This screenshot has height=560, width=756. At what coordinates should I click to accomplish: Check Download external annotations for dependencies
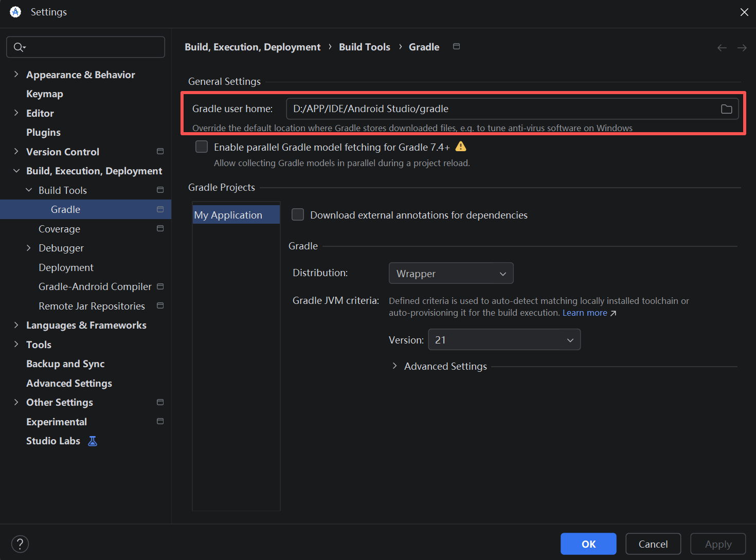(x=298, y=214)
